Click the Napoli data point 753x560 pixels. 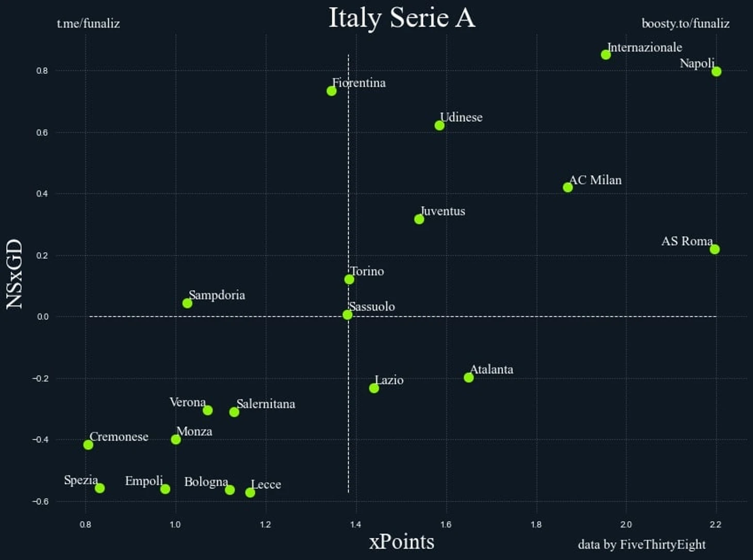[716, 71]
